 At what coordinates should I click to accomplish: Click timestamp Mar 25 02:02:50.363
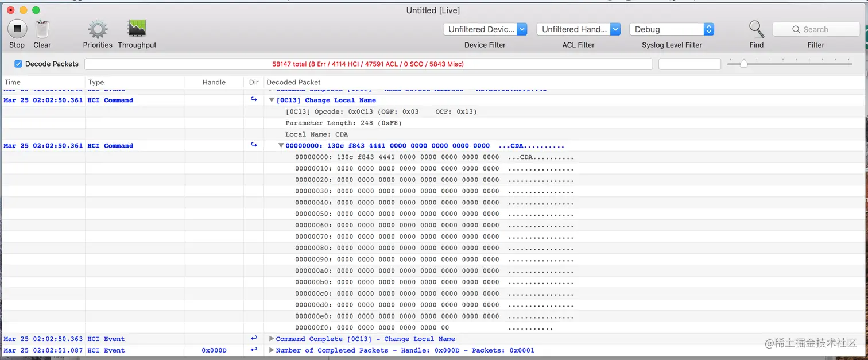[43, 339]
